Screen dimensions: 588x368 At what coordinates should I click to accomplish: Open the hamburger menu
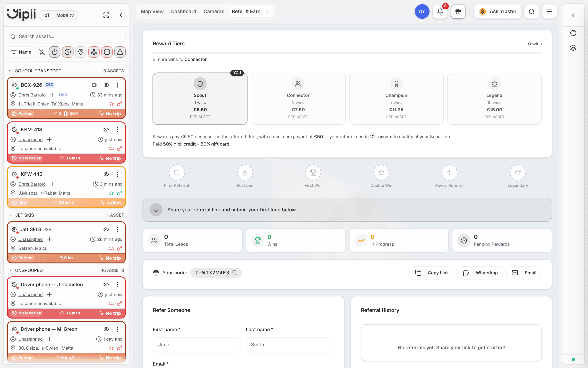(x=550, y=11)
